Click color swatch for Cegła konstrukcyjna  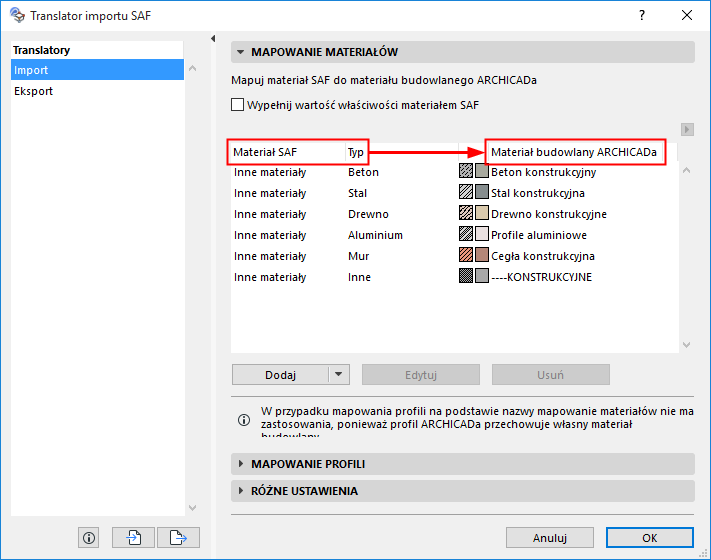pos(482,255)
